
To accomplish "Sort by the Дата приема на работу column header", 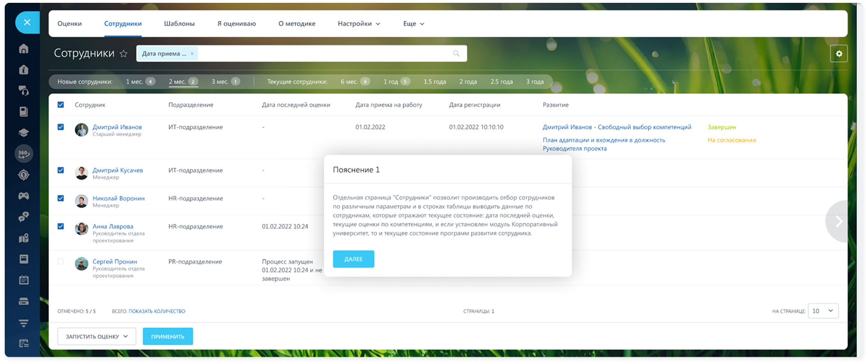I will (x=388, y=105).
